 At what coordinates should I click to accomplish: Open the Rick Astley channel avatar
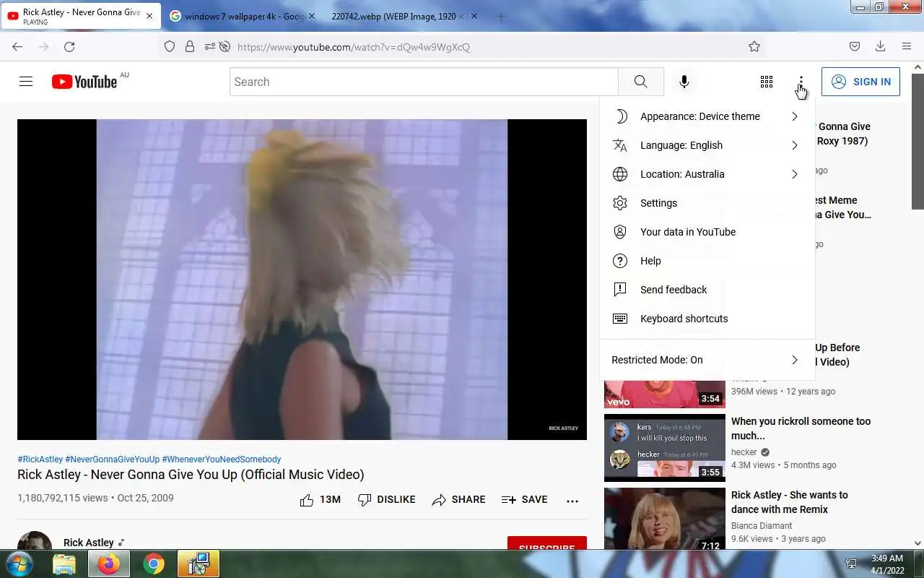pyautogui.click(x=35, y=542)
